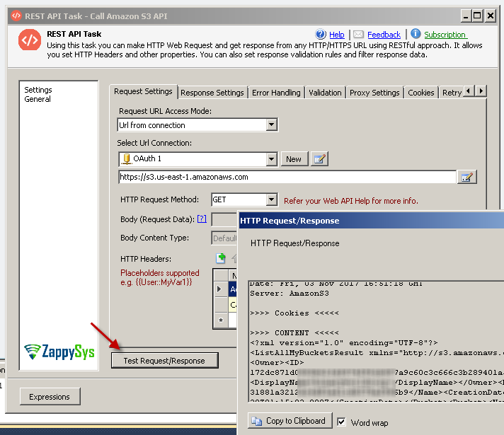Click the Help question mark icon
504x435 pixels.
[x=321, y=34]
